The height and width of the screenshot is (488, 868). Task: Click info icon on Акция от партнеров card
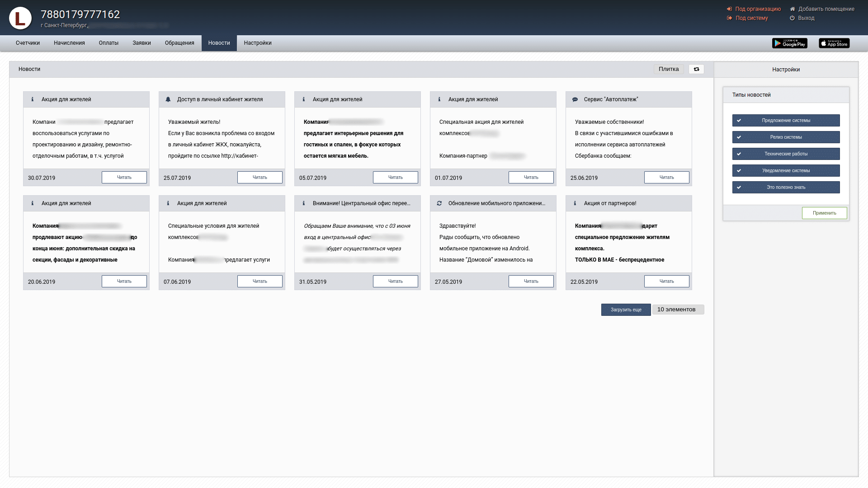[575, 203]
